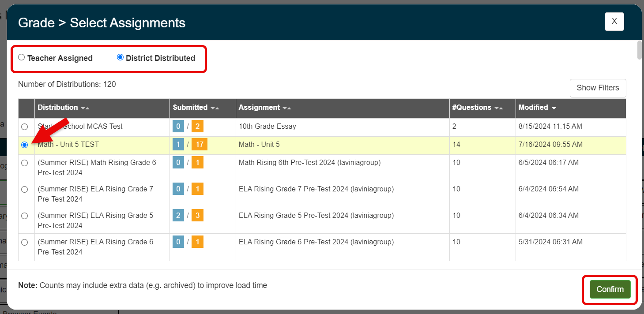Confirm the selected assignment
This screenshot has height=314, width=644.
(x=610, y=289)
